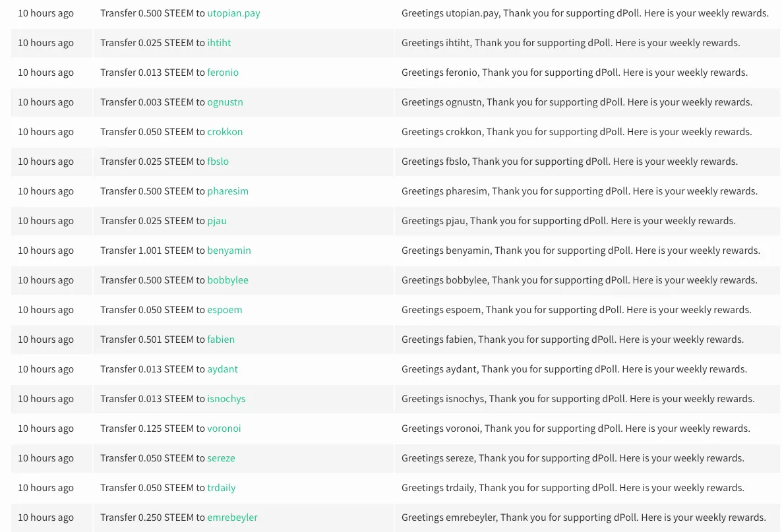Click the memo 'Greetings fbslo, Thank you...'
782x532 pixels.
point(570,162)
